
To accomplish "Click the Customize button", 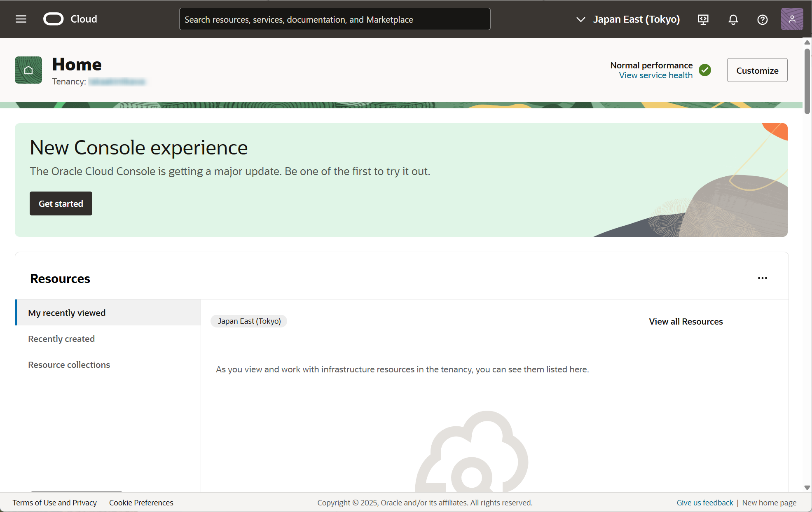I will coord(757,70).
